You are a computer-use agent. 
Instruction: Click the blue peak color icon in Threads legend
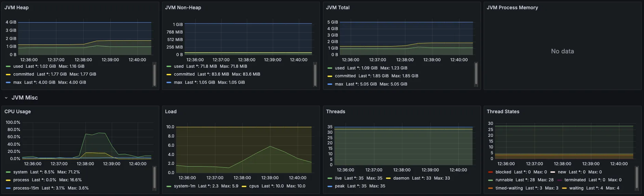(x=330, y=186)
